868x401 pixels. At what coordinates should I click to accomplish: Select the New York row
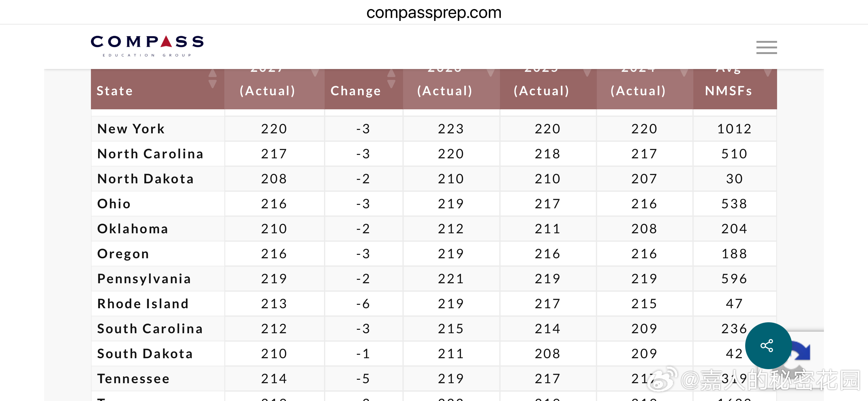[434, 129]
